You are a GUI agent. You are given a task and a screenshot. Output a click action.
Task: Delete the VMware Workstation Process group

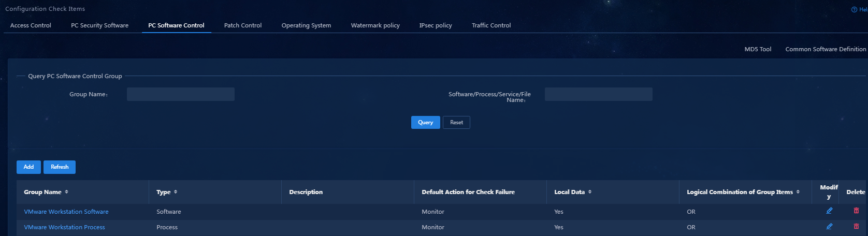tap(856, 226)
